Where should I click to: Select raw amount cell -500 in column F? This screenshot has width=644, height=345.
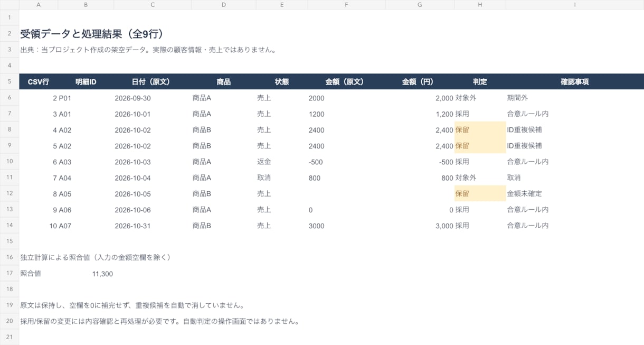point(346,162)
